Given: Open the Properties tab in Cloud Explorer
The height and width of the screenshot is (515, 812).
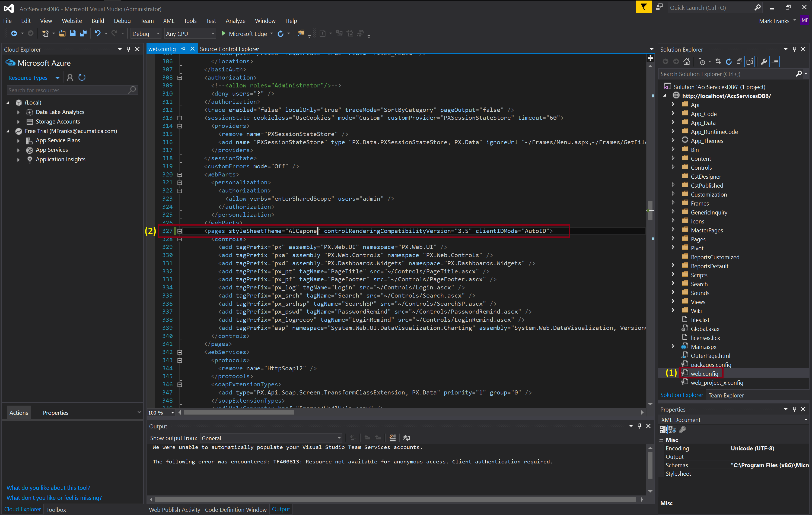Looking at the screenshot, I should (56, 413).
